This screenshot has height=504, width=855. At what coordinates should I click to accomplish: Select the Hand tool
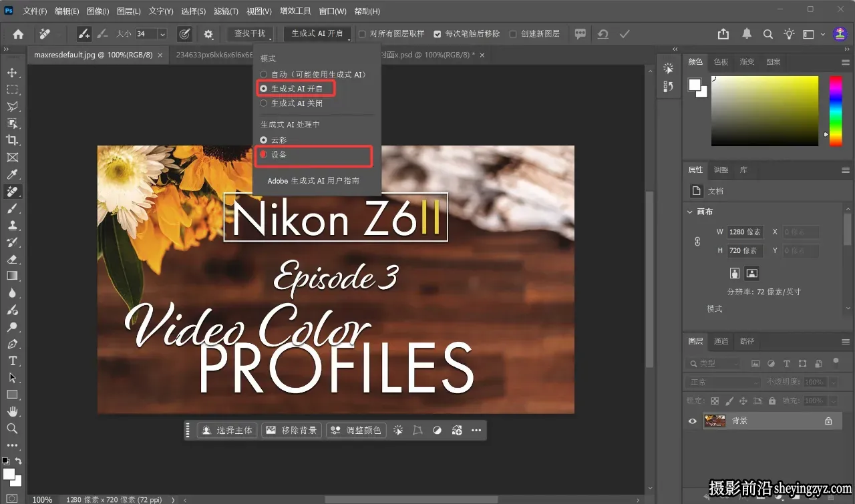[12, 412]
